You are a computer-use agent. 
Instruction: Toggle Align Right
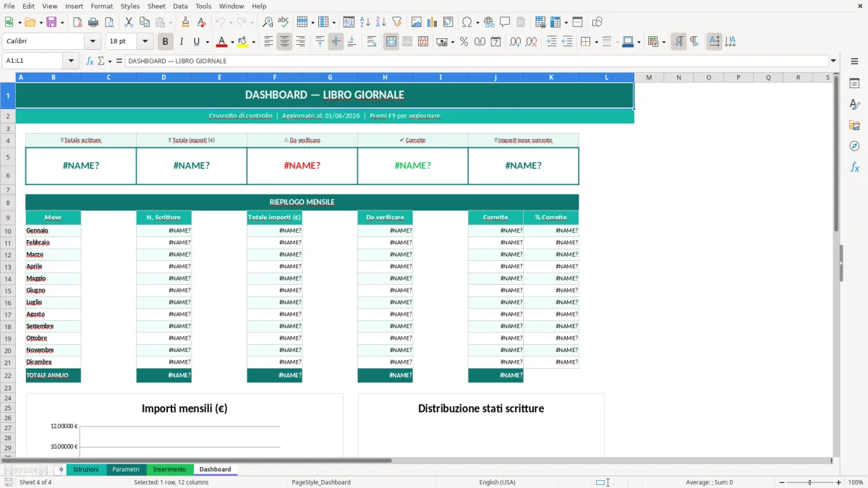pyautogui.click(x=300, y=42)
